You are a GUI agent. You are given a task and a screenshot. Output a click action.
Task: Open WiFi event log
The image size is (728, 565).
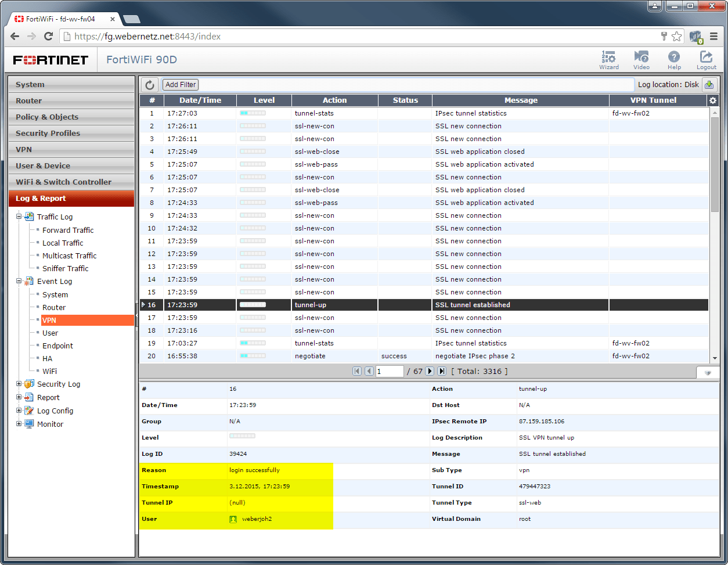[49, 371]
